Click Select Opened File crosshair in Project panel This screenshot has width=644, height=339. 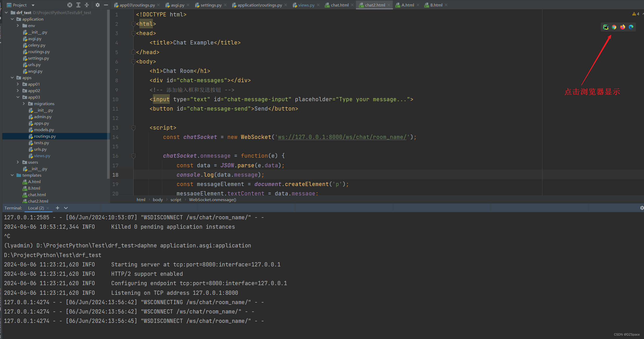tap(69, 5)
